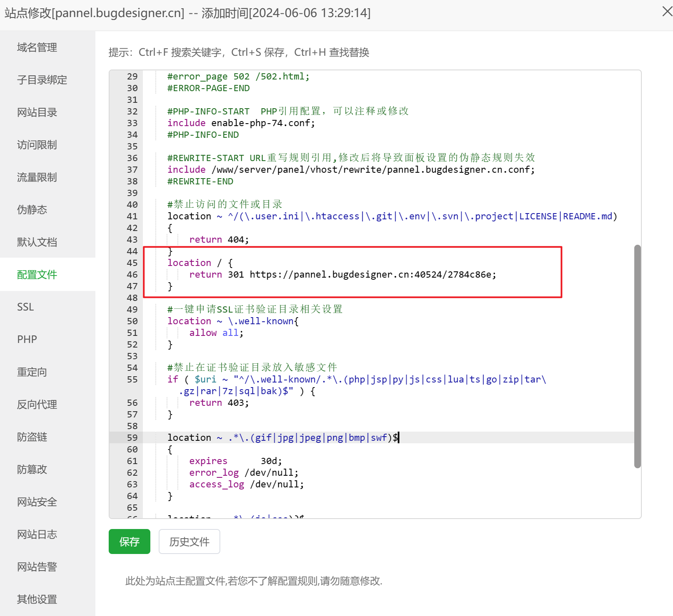Click 'allow all;' in the editor

pos(216,333)
